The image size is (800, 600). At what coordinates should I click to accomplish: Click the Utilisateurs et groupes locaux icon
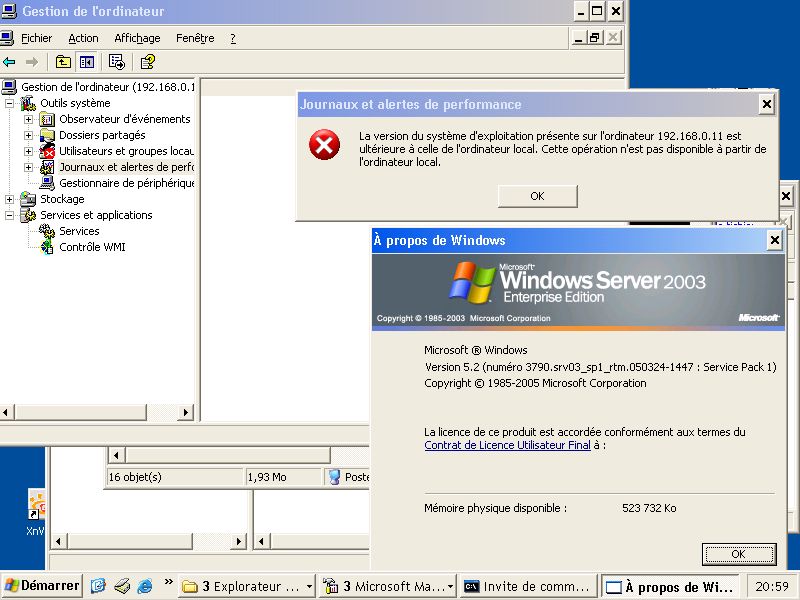[x=47, y=151]
